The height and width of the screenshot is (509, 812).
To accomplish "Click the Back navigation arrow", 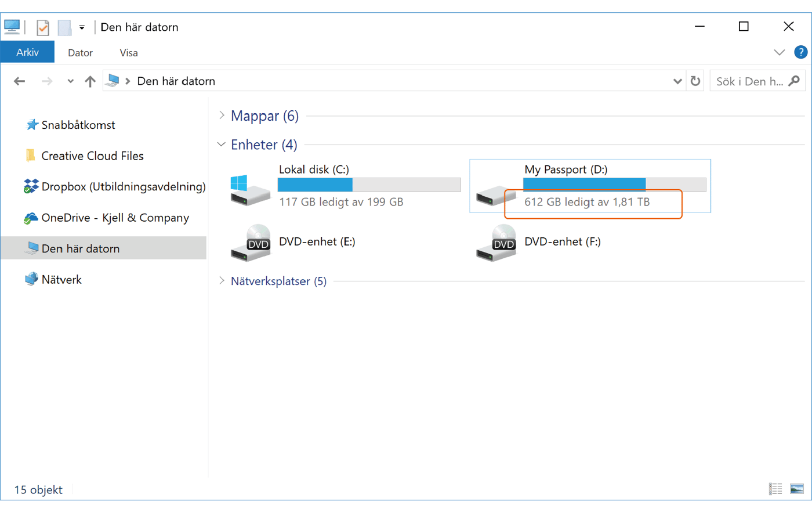I will [x=20, y=81].
